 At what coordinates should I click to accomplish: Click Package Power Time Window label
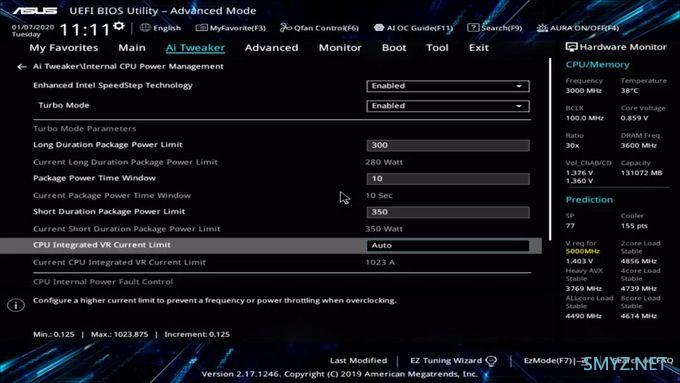tap(94, 178)
